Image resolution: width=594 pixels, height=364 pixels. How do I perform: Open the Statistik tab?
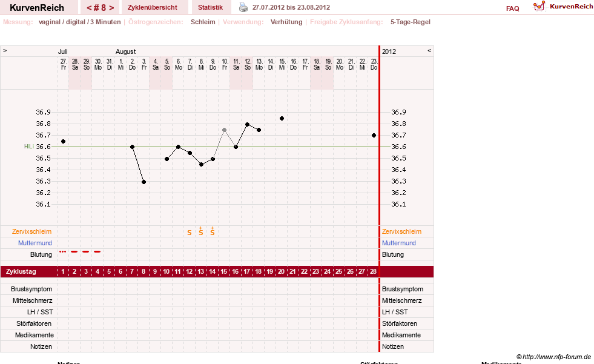coord(210,7)
